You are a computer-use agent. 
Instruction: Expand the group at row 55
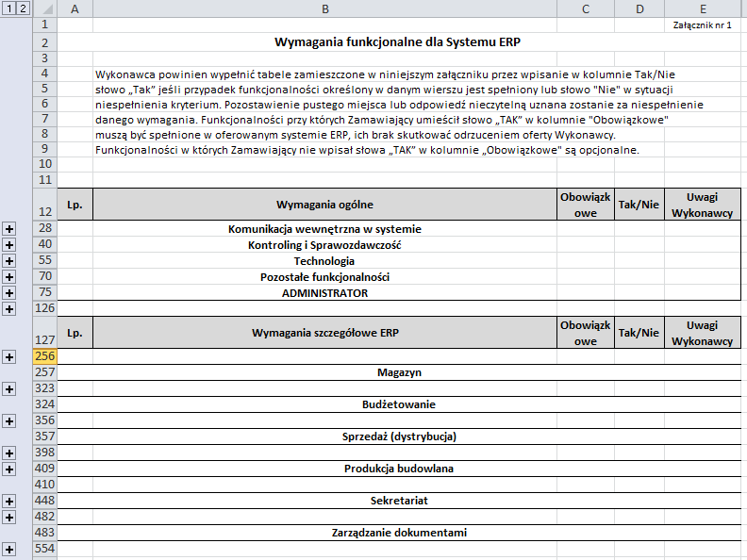click(9, 261)
